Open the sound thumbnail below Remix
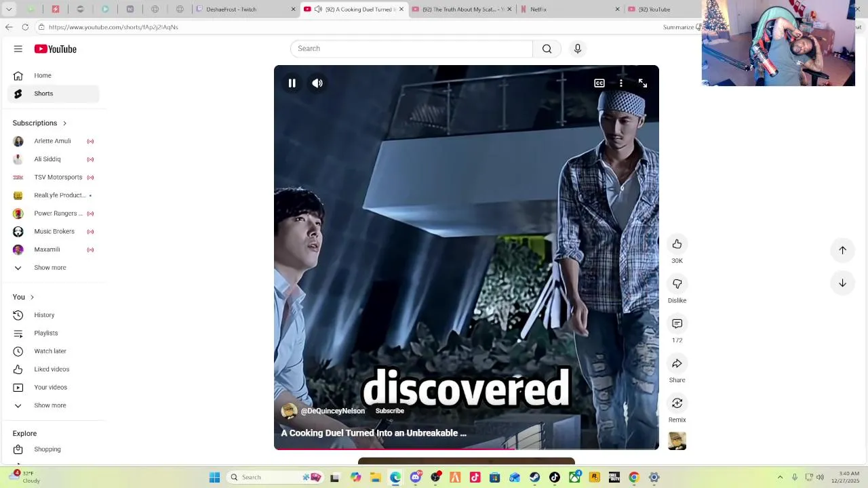Viewport: 868px width, 488px height. point(677,441)
